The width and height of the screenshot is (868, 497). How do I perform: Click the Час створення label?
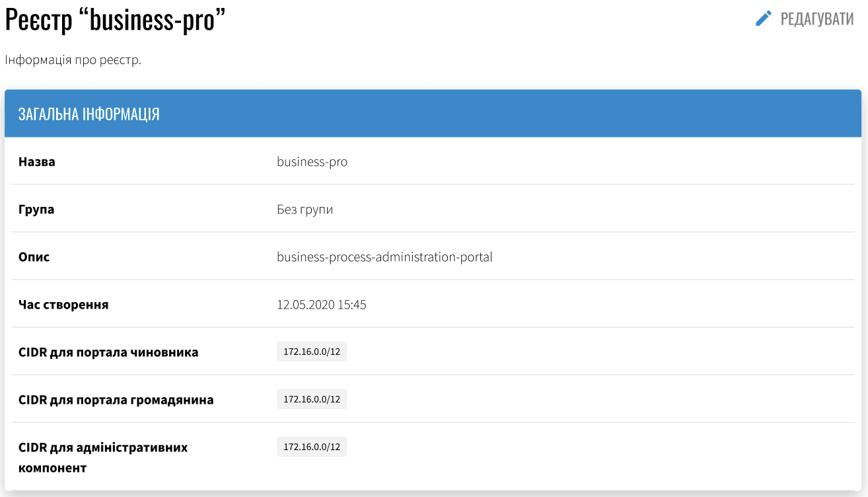63,305
